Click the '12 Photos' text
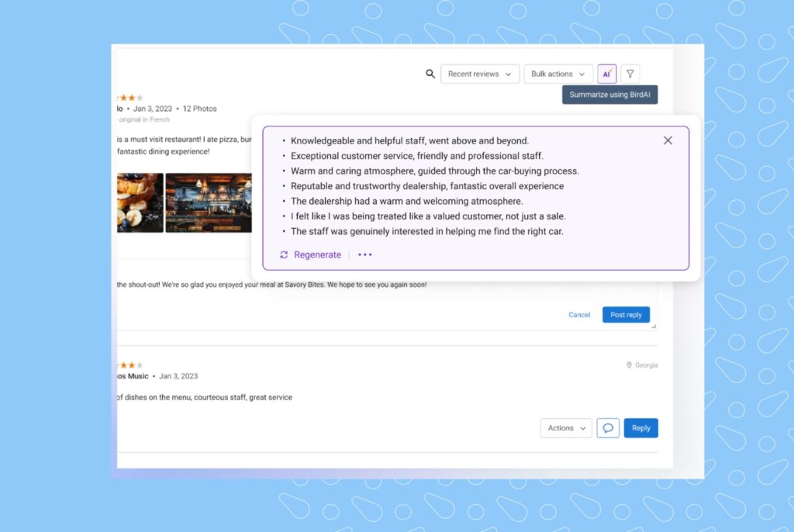 (x=199, y=109)
